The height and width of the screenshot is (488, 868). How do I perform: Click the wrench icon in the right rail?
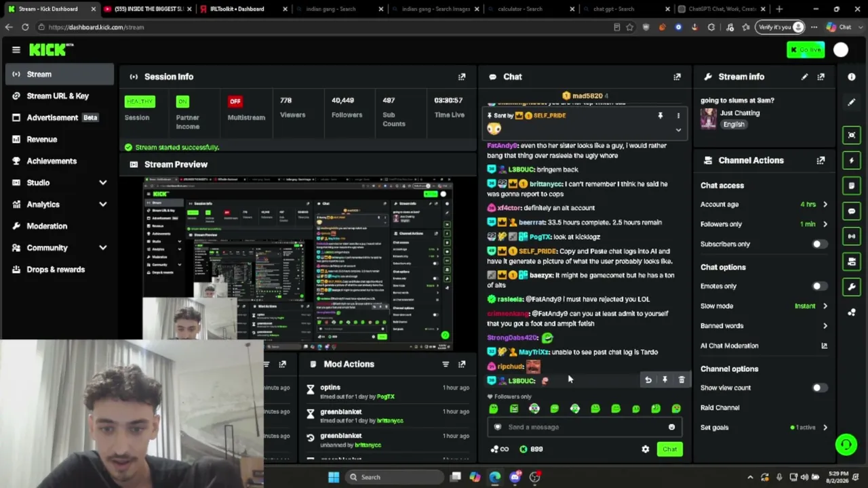(852, 287)
